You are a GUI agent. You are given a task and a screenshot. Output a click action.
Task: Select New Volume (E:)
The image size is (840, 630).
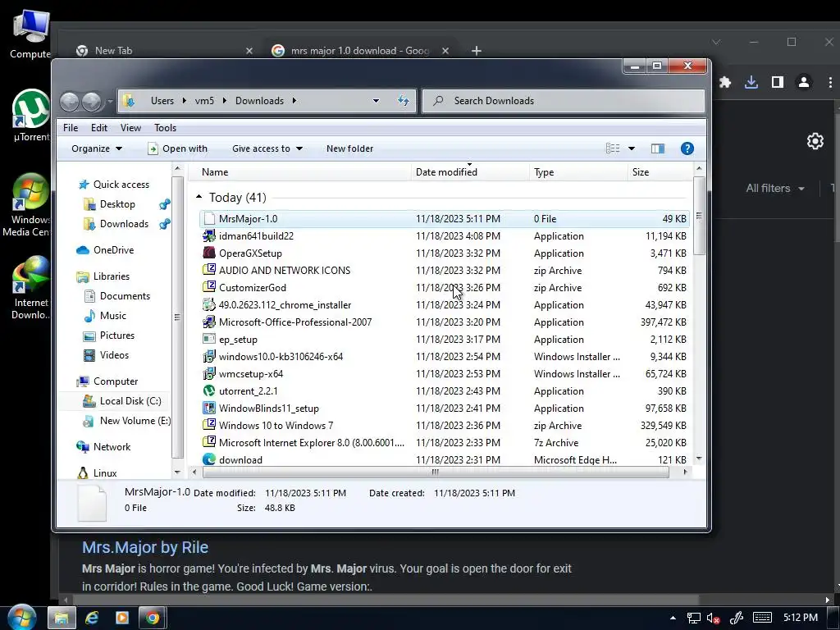click(127, 421)
